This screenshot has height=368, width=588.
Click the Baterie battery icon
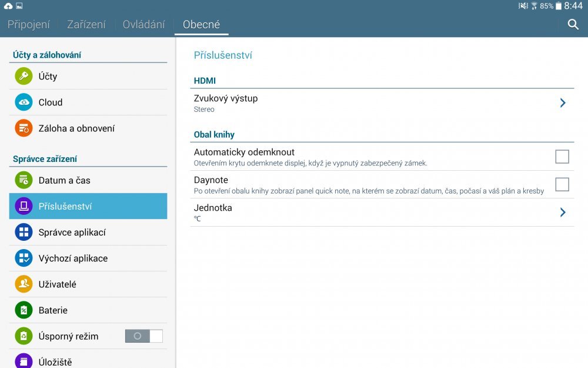pyautogui.click(x=24, y=310)
